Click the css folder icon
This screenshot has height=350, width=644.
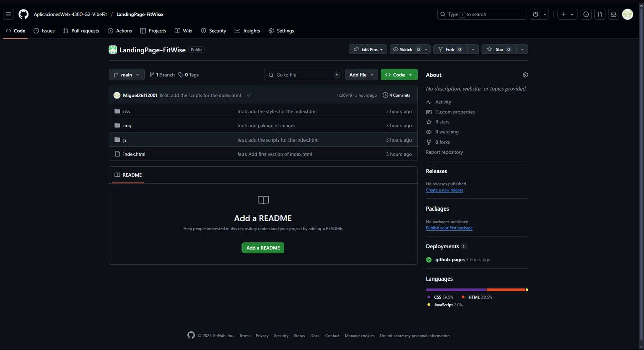click(117, 111)
